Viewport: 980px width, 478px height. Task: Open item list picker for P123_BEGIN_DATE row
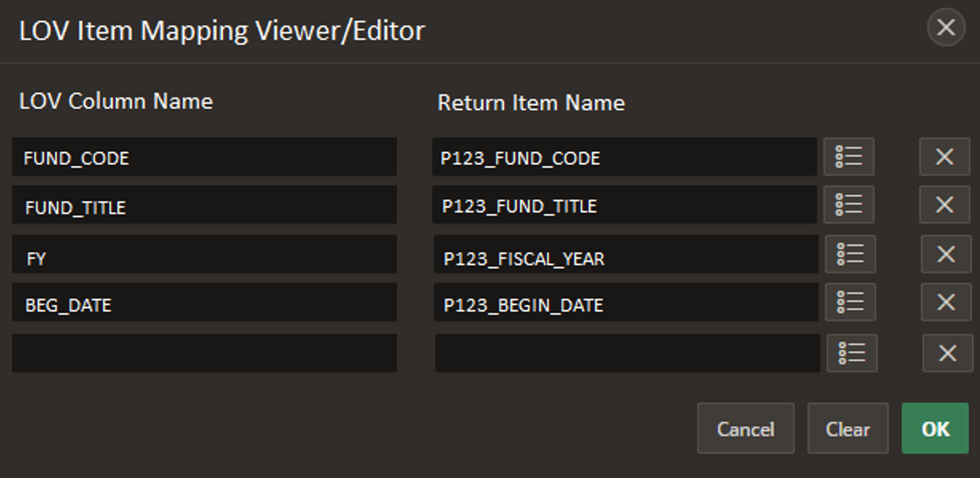tap(850, 302)
